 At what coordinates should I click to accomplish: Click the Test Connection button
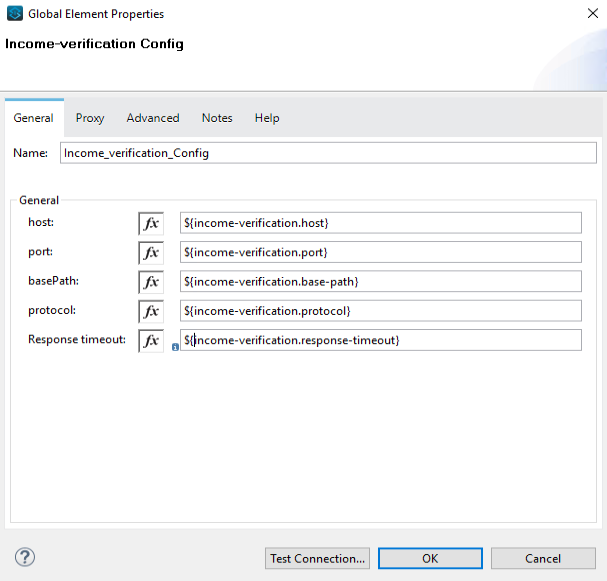click(x=317, y=558)
